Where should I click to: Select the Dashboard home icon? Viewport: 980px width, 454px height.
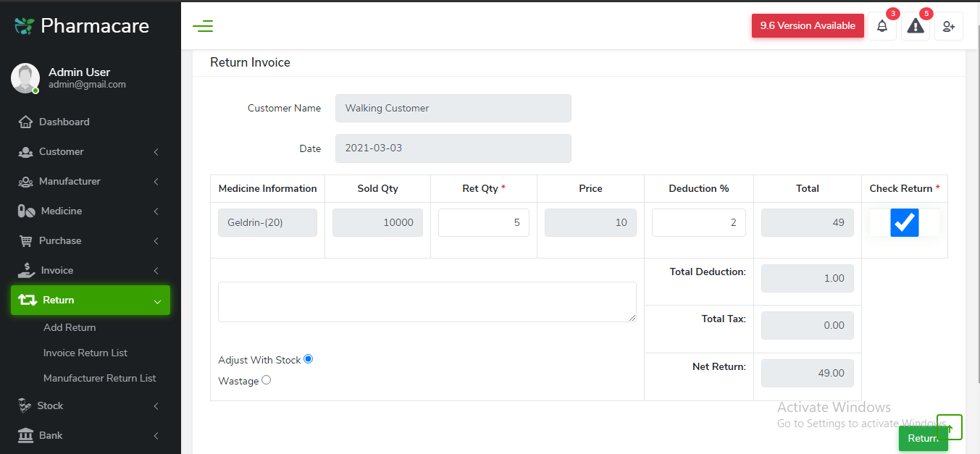pyautogui.click(x=25, y=122)
